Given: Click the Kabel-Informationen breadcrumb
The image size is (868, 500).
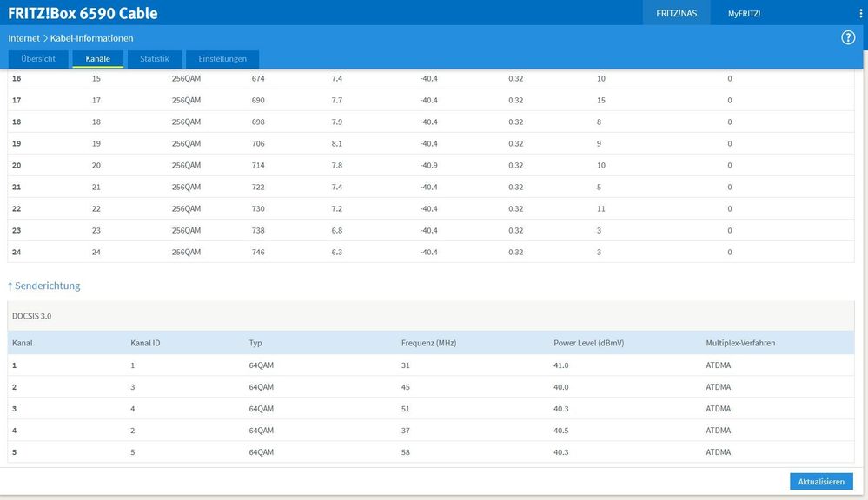Looking at the screenshot, I should pos(91,38).
